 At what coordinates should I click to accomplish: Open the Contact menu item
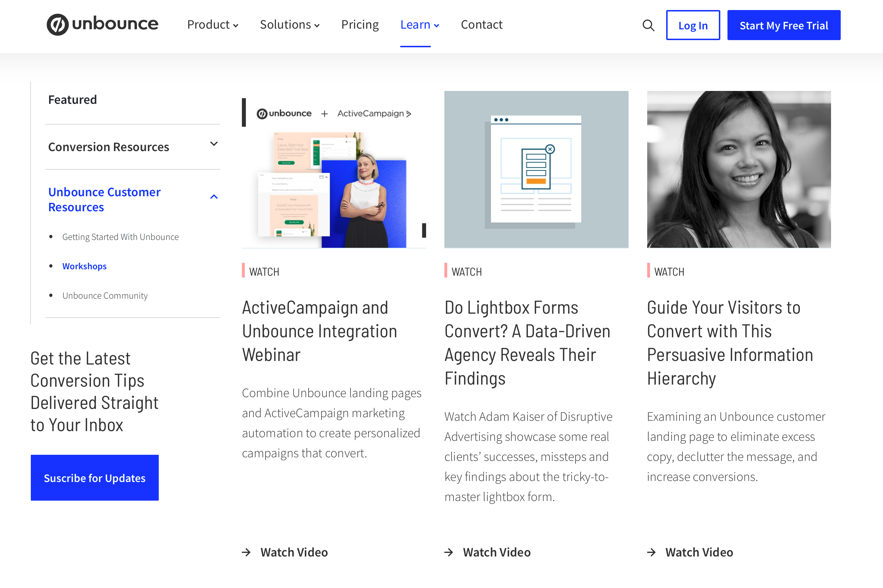coord(482,25)
